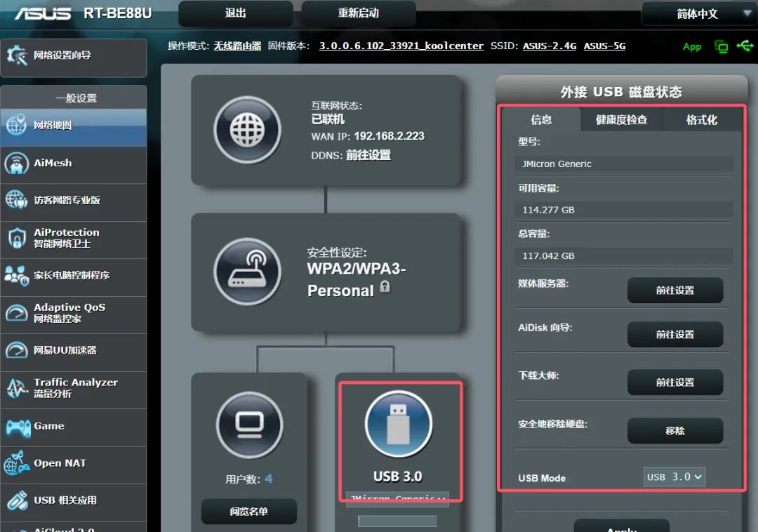Switch to the 信息 tab
The height and width of the screenshot is (532, 758).
pyautogui.click(x=541, y=119)
